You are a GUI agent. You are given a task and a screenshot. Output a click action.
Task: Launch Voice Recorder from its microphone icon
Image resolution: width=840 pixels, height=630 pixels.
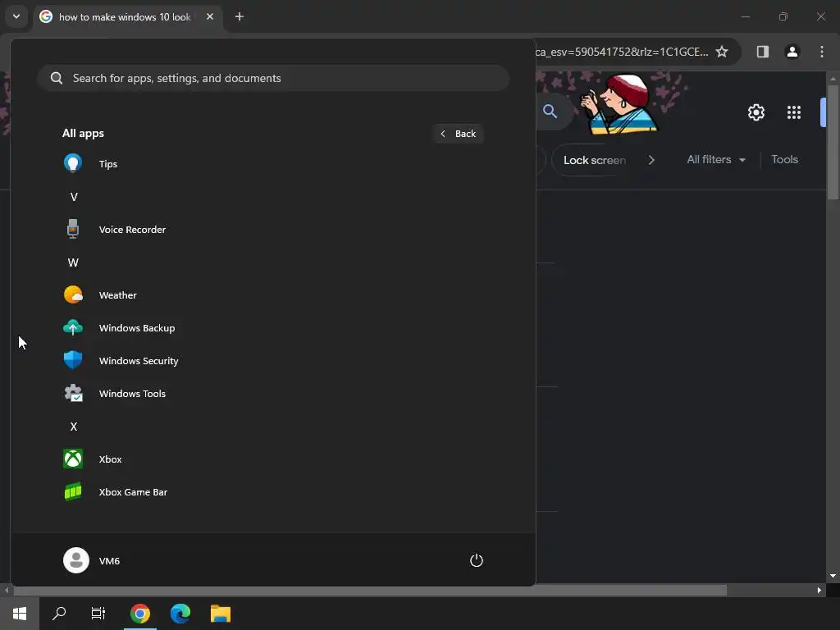(73, 230)
